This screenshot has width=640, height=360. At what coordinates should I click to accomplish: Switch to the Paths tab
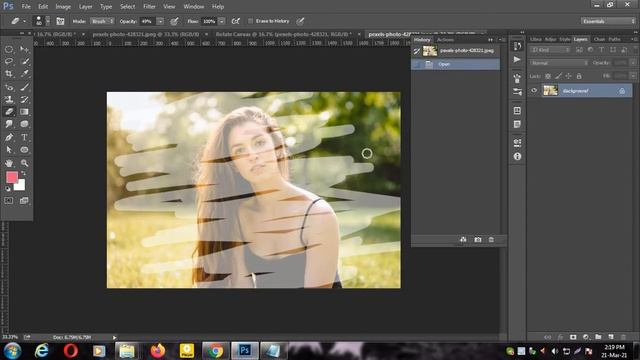[614, 39]
